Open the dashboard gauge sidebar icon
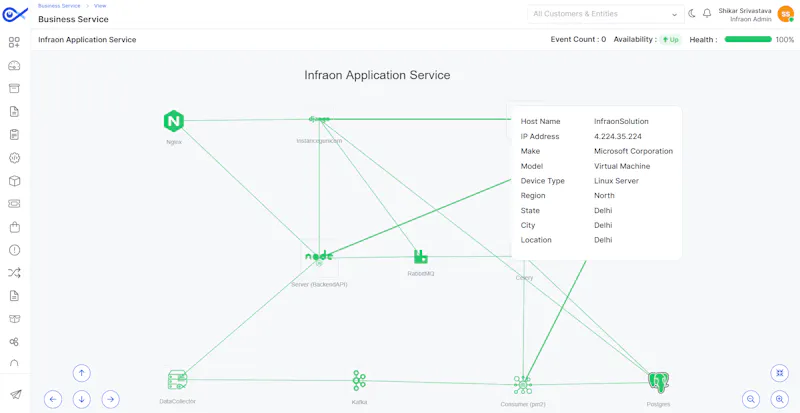The image size is (800, 413). (14, 65)
